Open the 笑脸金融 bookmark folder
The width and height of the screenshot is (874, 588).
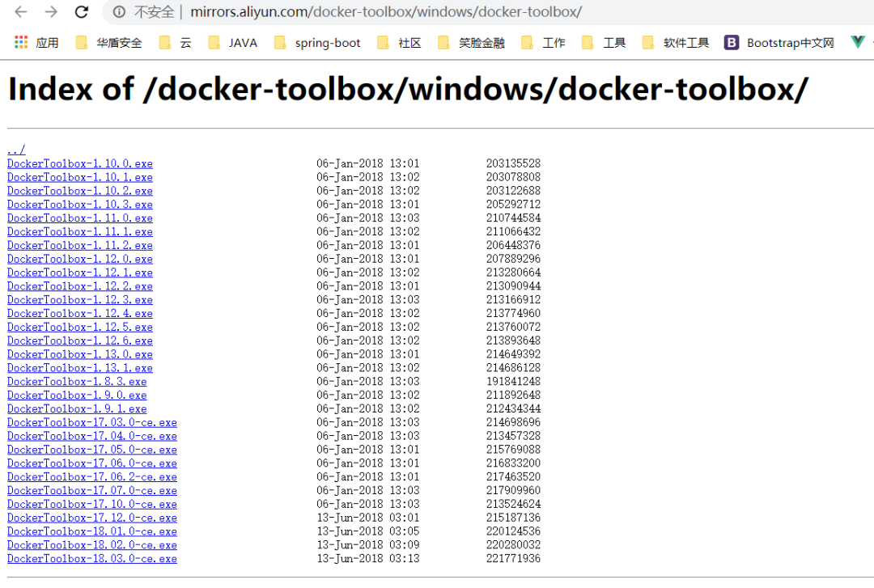point(472,42)
